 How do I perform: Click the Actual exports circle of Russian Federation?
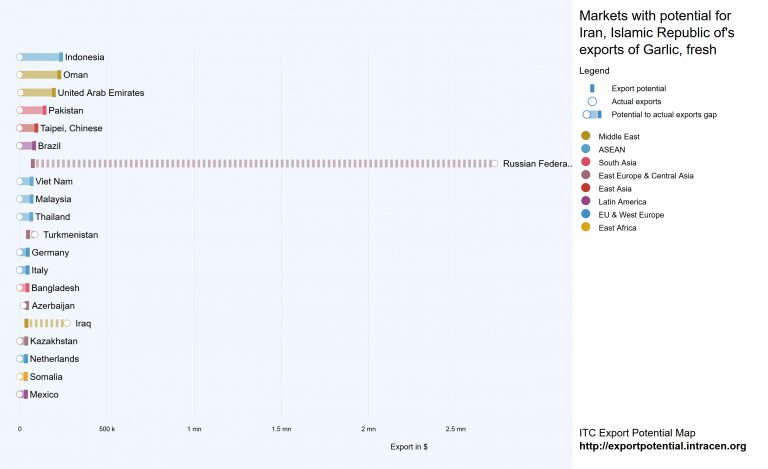(x=495, y=164)
